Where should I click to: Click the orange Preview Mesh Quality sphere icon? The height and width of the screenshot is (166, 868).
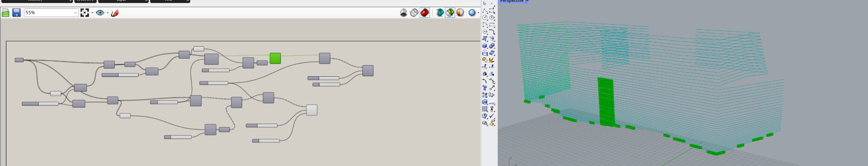(x=460, y=13)
